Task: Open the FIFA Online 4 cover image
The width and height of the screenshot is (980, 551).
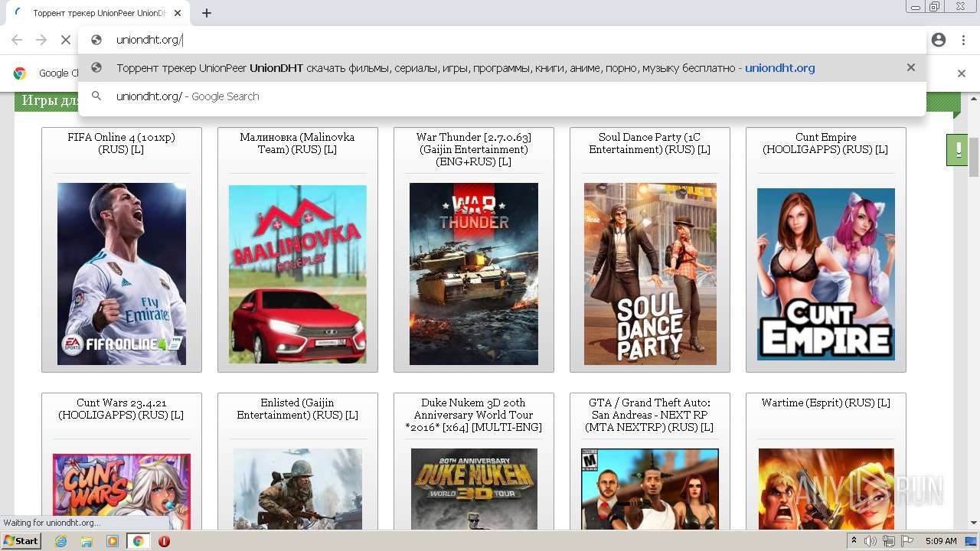Action: [x=122, y=273]
